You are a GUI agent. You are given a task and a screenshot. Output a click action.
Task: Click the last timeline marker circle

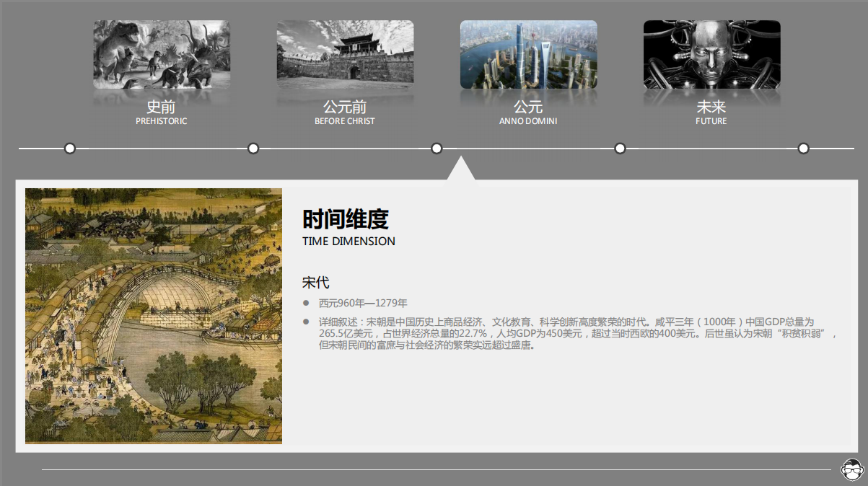[803, 149]
